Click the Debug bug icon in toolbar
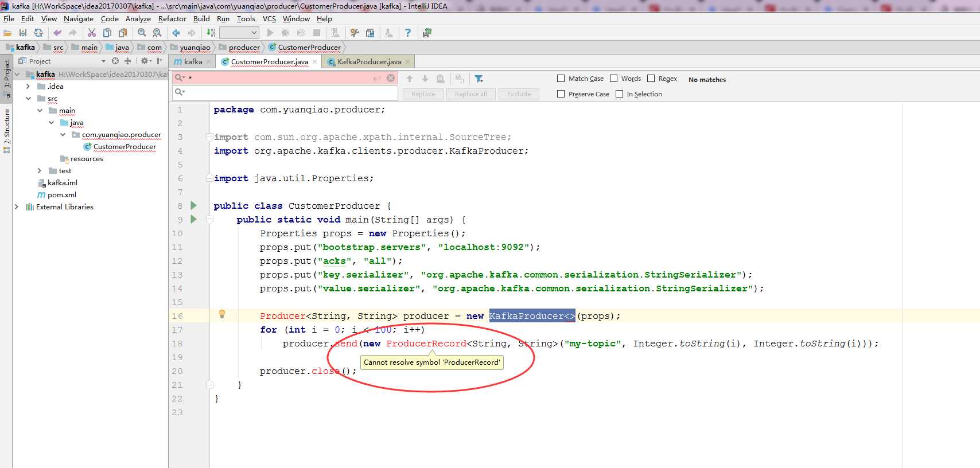 (x=285, y=33)
